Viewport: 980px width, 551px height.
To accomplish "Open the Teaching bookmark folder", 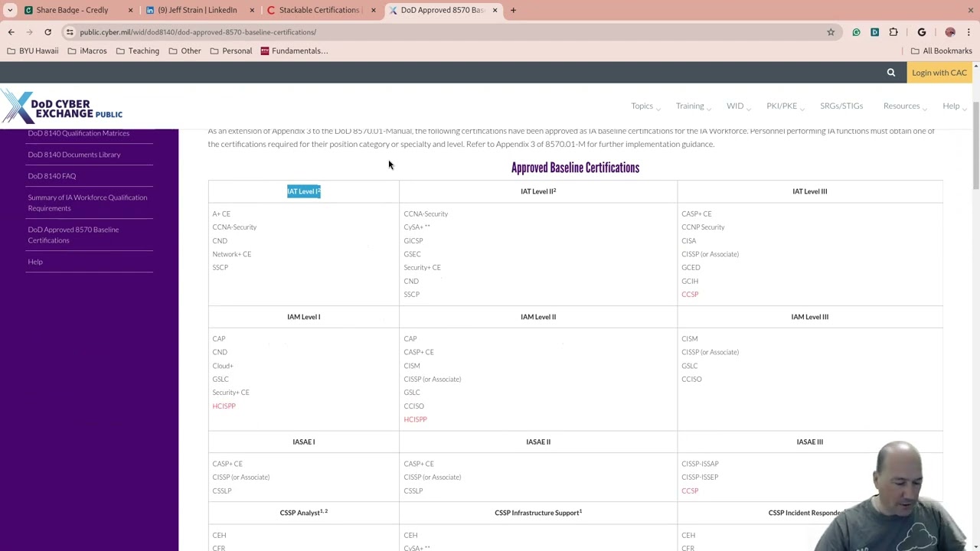I will coord(137,51).
